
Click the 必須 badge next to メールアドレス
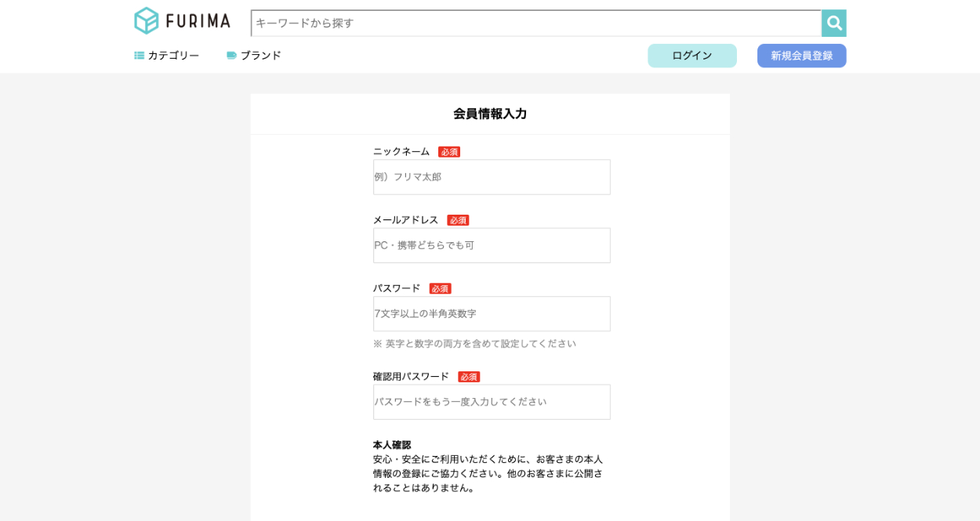[458, 220]
